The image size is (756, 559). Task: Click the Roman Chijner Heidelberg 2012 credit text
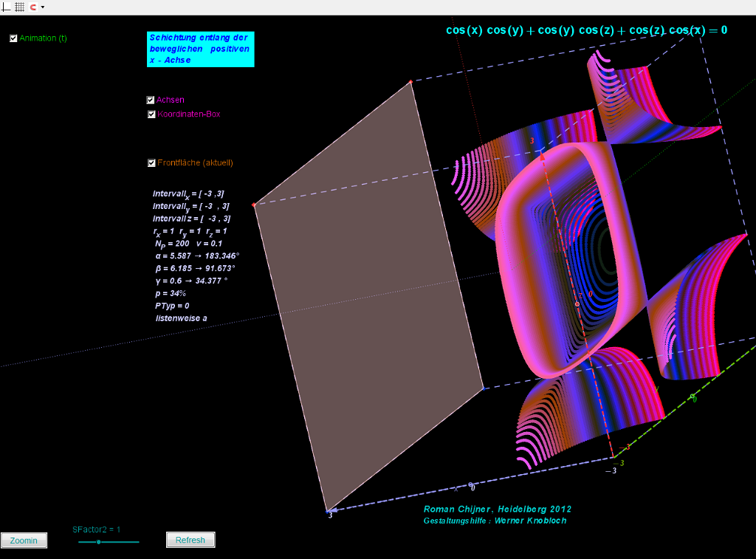point(497,509)
